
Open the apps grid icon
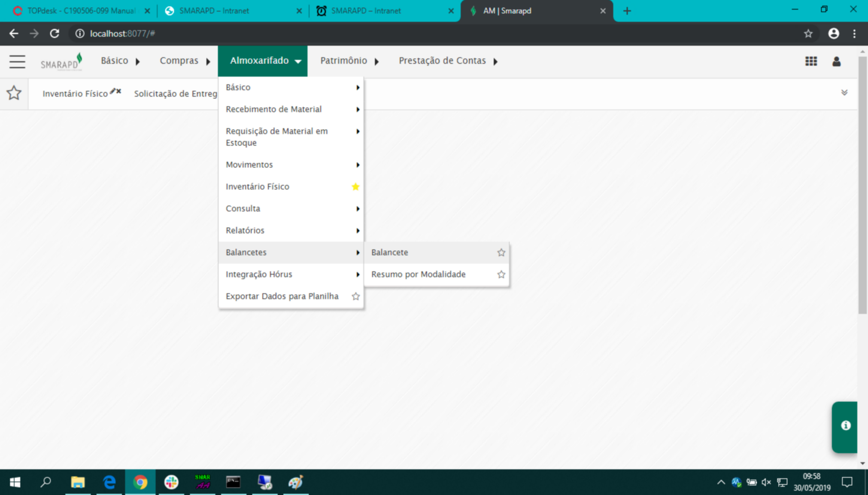tap(811, 61)
